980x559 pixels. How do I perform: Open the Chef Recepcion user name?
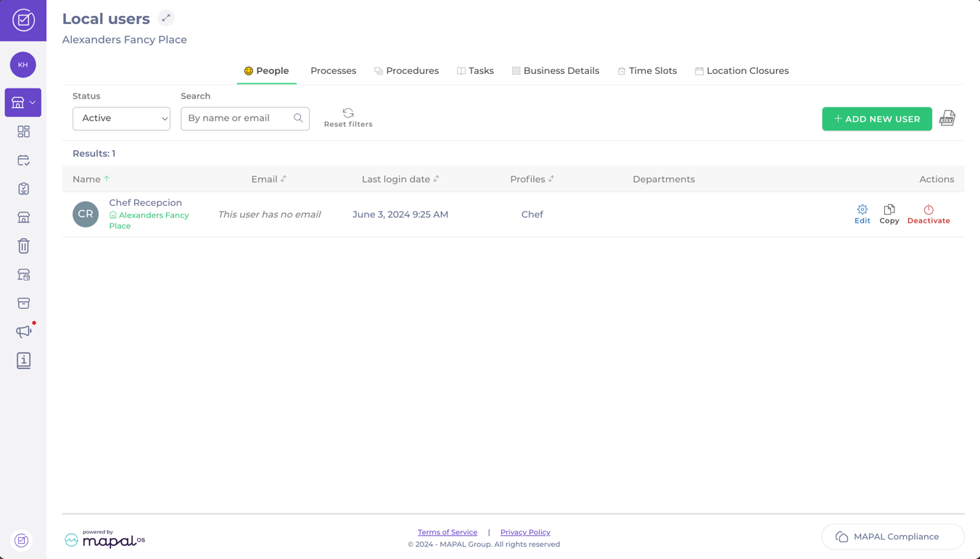click(x=145, y=203)
